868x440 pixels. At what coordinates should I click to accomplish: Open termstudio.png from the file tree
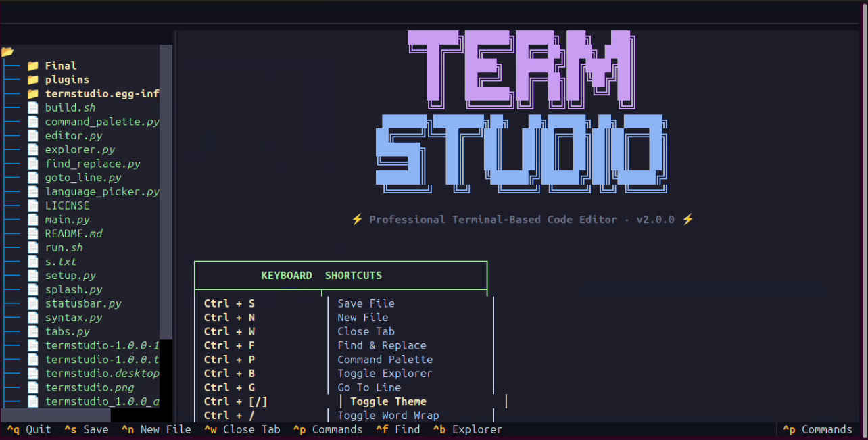(89, 387)
